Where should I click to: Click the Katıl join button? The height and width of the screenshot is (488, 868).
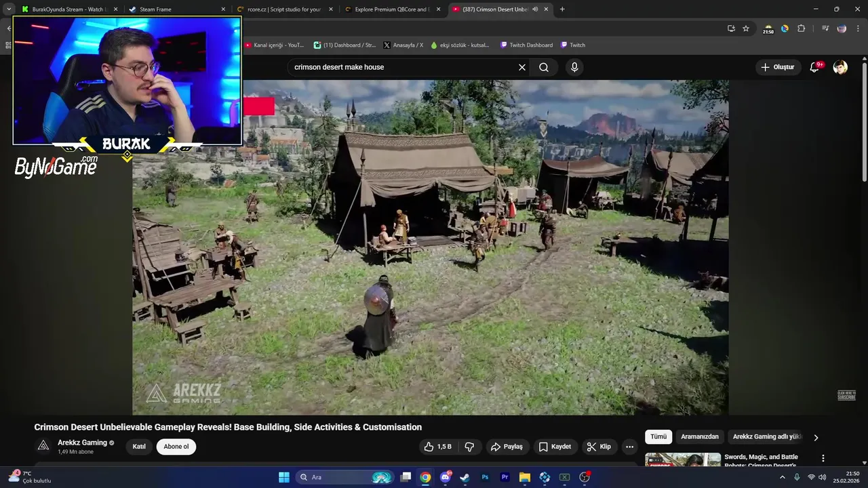point(139,447)
